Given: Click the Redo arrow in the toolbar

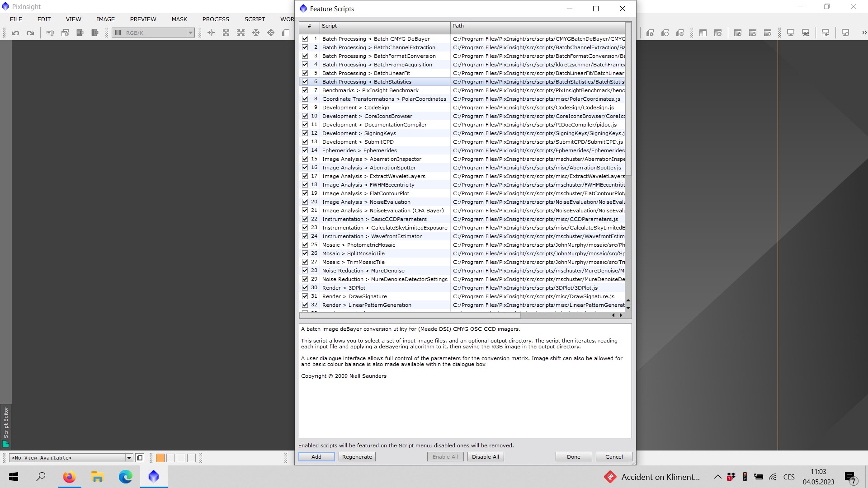Looking at the screenshot, I should click(30, 33).
